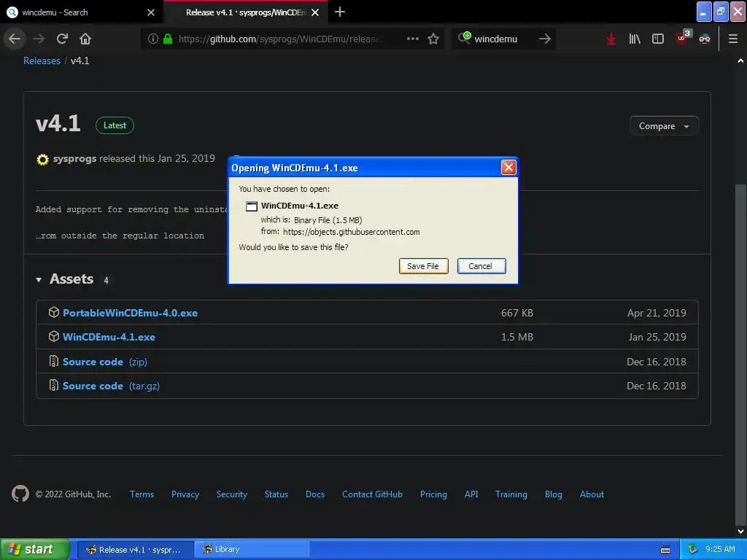This screenshot has height=560, width=747.
Task: Open a new tab with plus
Action: click(x=340, y=12)
